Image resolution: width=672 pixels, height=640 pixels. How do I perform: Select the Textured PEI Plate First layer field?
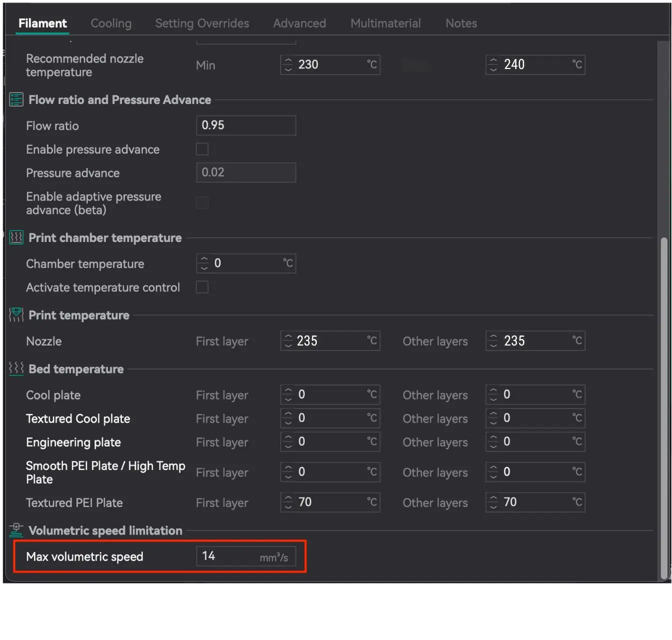330,502
